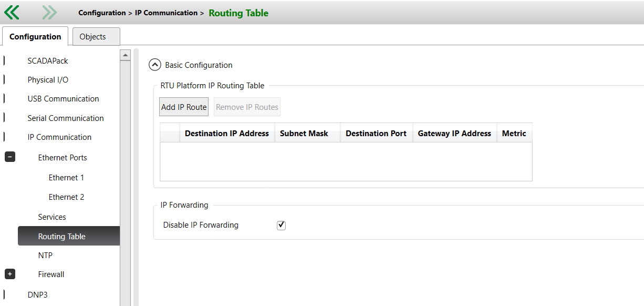The width and height of the screenshot is (644, 306).
Task: Collapse the Ethernet Ports tree node
Action: pyautogui.click(x=10, y=157)
